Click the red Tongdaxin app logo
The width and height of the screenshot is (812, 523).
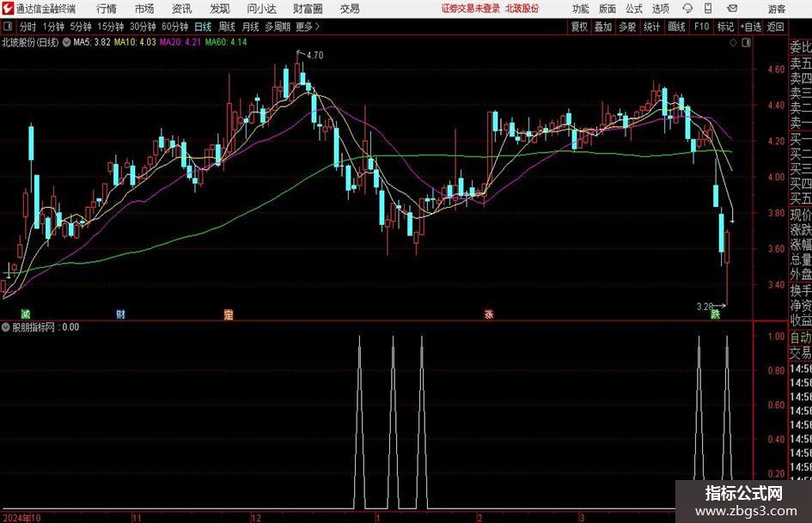pyautogui.click(x=8, y=9)
